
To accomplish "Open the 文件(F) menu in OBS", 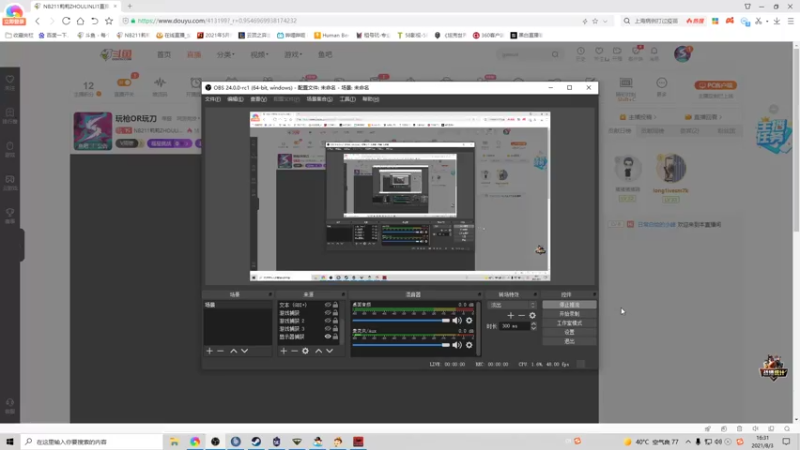I will click(213, 99).
